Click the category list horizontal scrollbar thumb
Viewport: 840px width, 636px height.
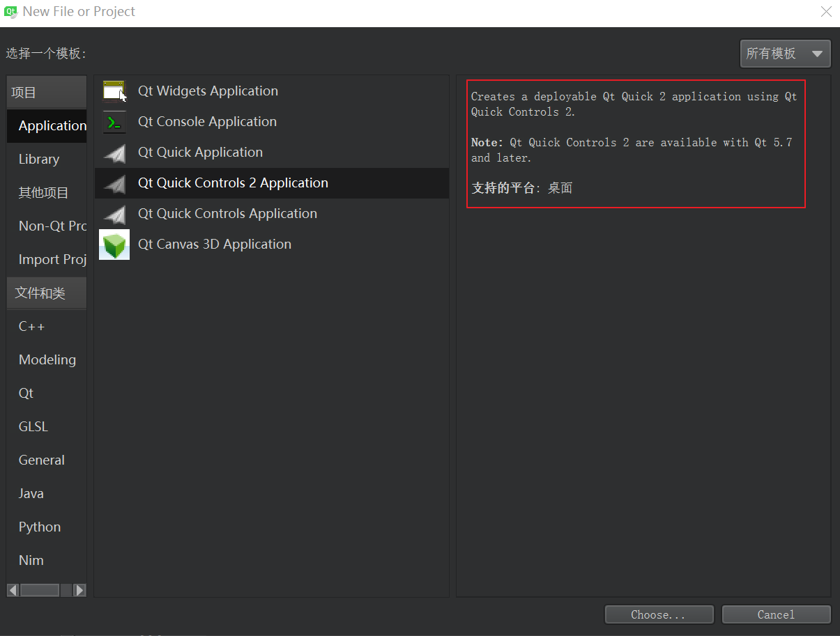[40, 590]
